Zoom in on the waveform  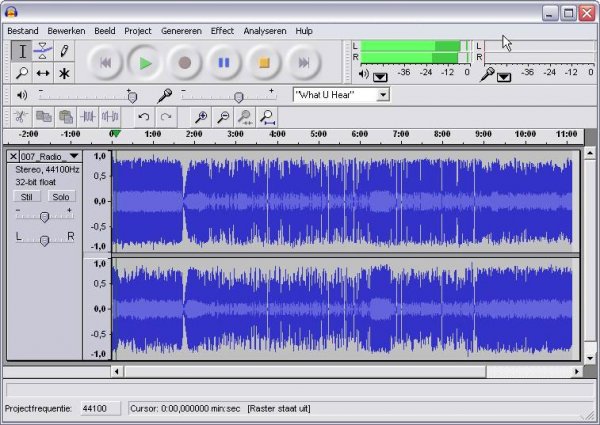tap(201, 117)
